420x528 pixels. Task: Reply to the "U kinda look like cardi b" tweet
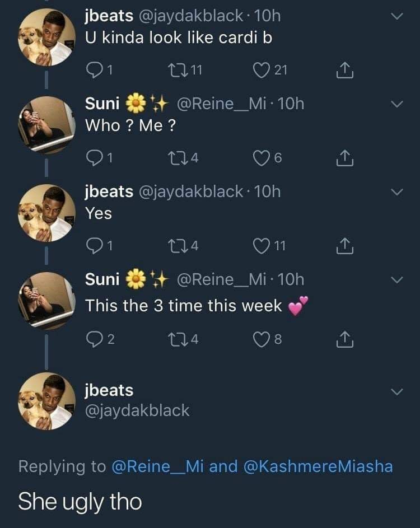pyautogui.click(x=95, y=70)
